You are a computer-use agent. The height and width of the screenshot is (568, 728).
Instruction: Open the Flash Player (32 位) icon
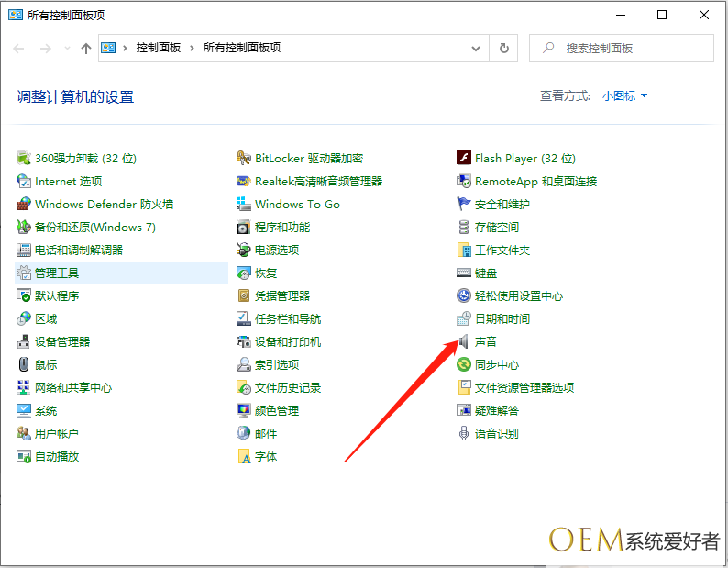464,158
